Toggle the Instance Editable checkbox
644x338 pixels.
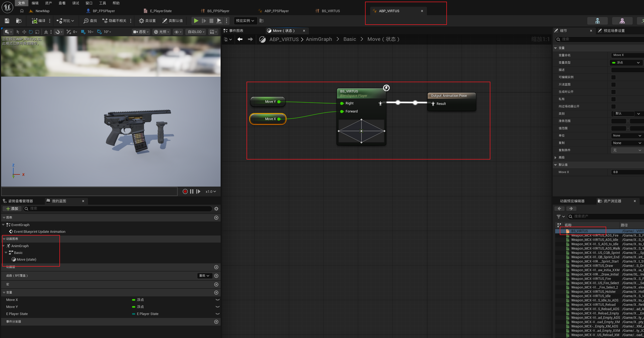pos(613,77)
